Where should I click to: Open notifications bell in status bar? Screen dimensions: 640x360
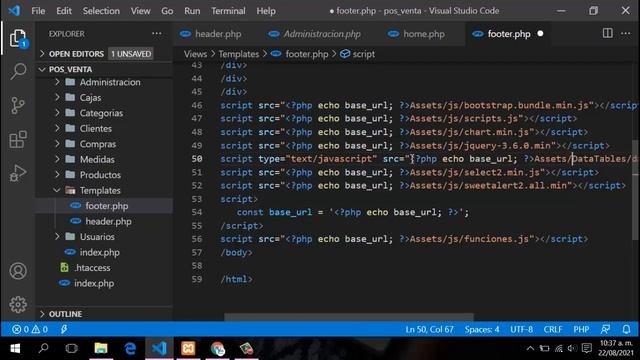626,329
